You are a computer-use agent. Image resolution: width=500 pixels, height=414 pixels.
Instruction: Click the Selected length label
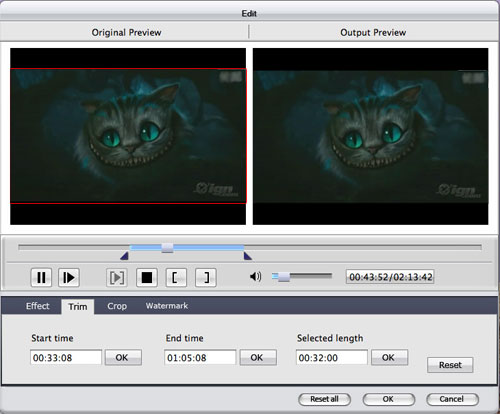[x=330, y=338]
